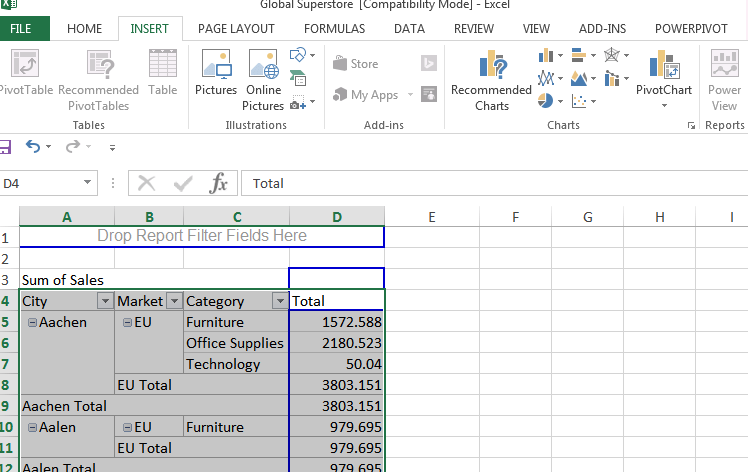Select the Total header cell D4

(x=337, y=301)
